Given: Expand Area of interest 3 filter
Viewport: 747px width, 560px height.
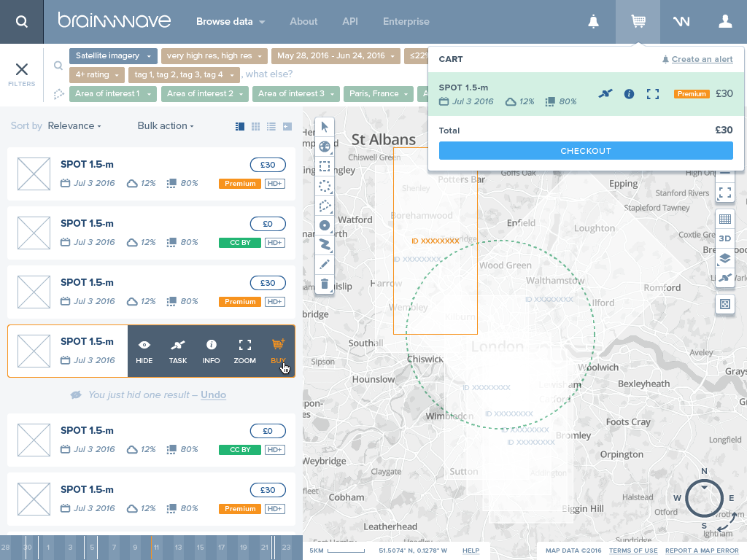Looking at the screenshot, I should click(296, 94).
